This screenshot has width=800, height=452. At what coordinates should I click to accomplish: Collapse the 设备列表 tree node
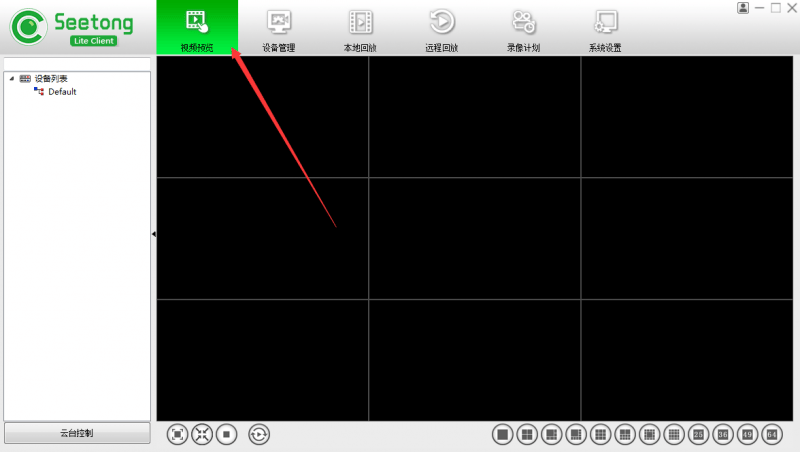[x=12, y=79]
